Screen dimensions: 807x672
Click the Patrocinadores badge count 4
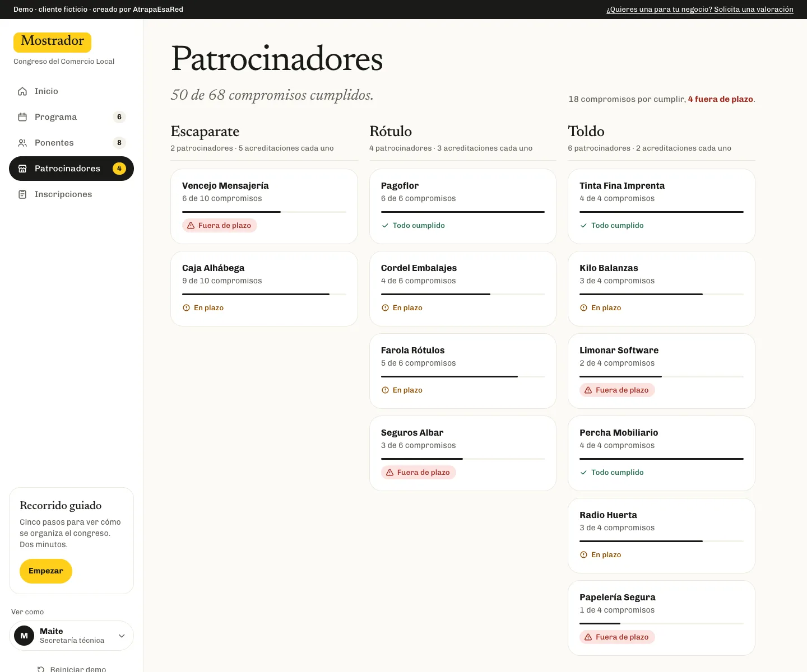119,169
